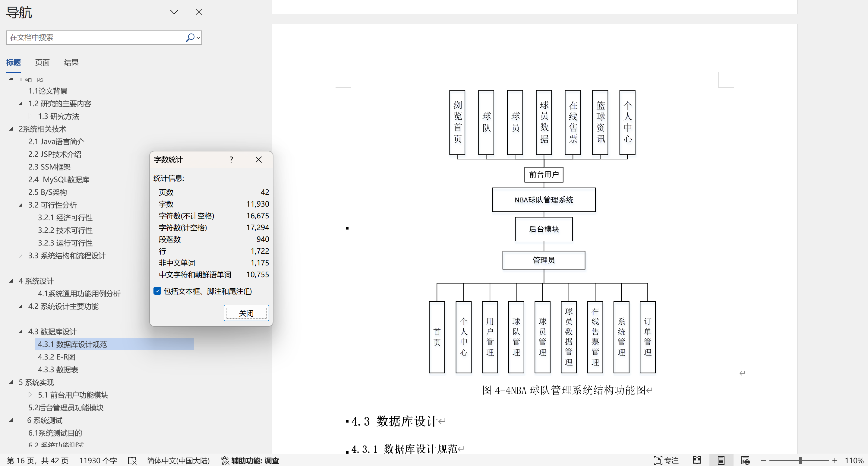Switch to Read Mode view

pyautogui.click(x=697, y=461)
